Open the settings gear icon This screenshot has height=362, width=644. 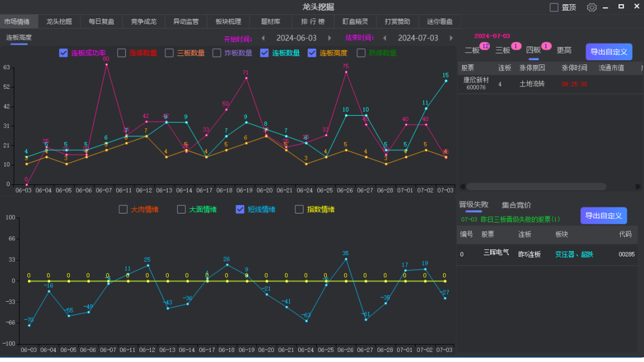[x=592, y=7]
